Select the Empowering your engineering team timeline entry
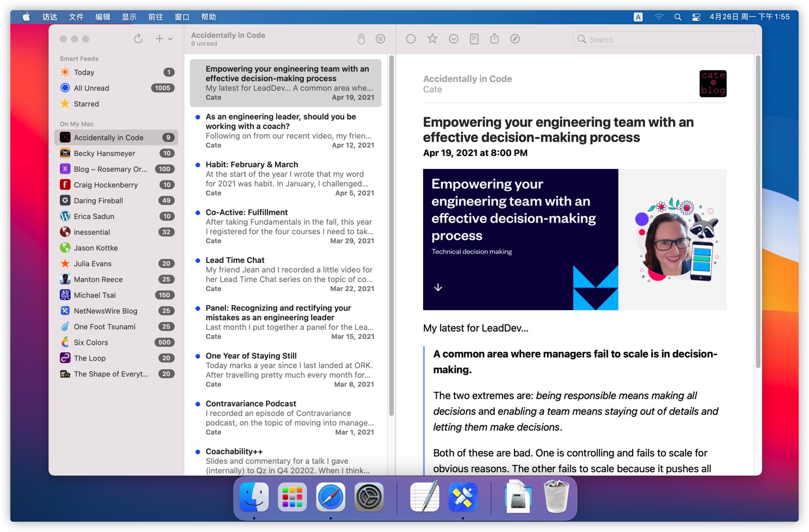Image resolution: width=809 pixels, height=532 pixels. tap(286, 83)
